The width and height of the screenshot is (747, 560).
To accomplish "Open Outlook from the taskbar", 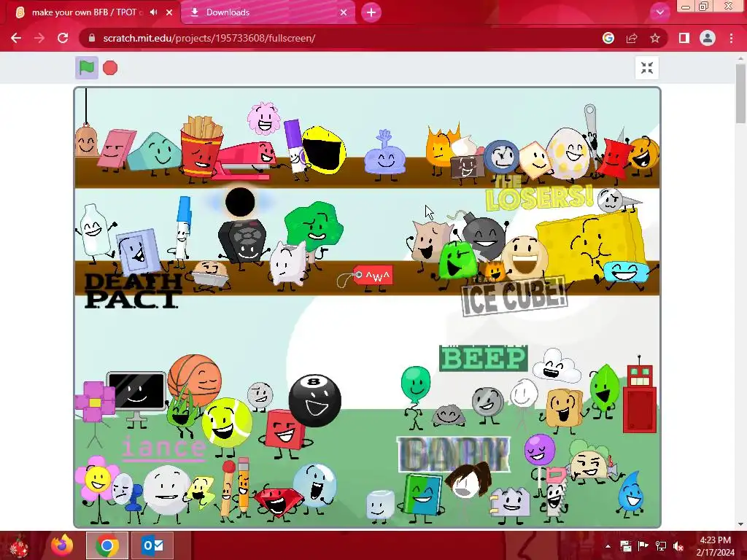I will [x=152, y=545].
